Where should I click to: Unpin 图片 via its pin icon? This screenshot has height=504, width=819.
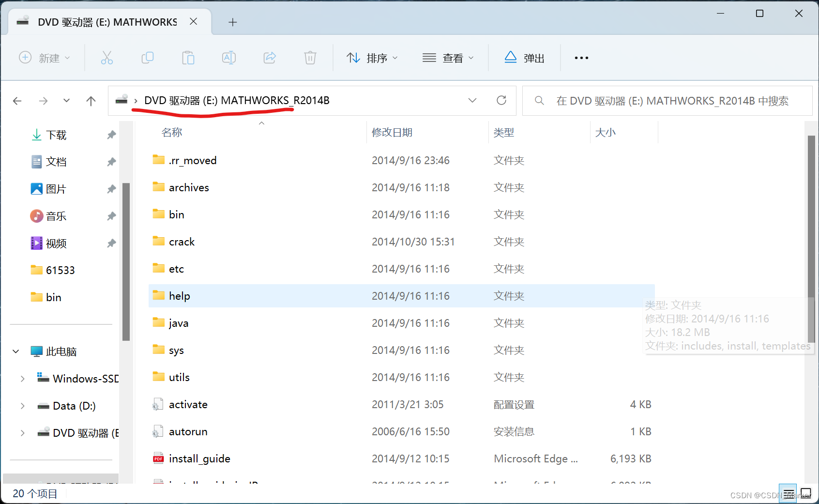click(x=111, y=189)
